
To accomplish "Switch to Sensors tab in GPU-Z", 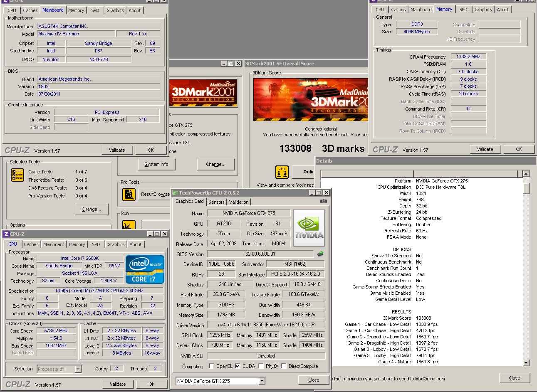I will [x=216, y=202].
